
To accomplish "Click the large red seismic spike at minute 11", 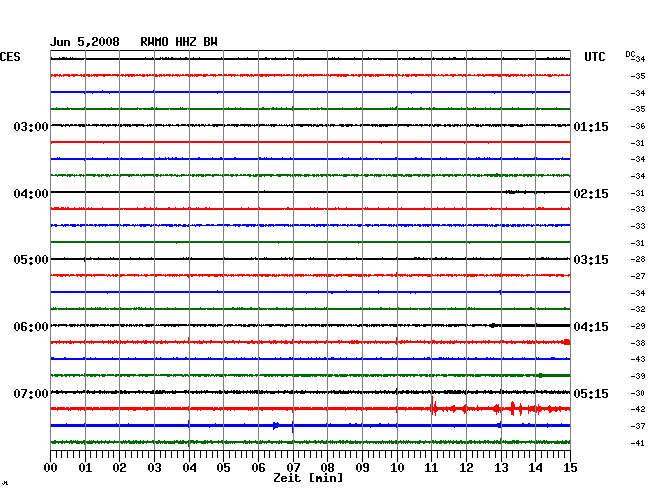I will click(x=433, y=406).
